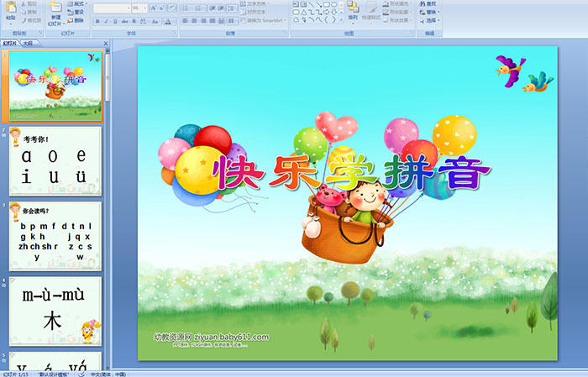The image size is (588, 377).
Task: Decrease list indent level
Action: 213,8
